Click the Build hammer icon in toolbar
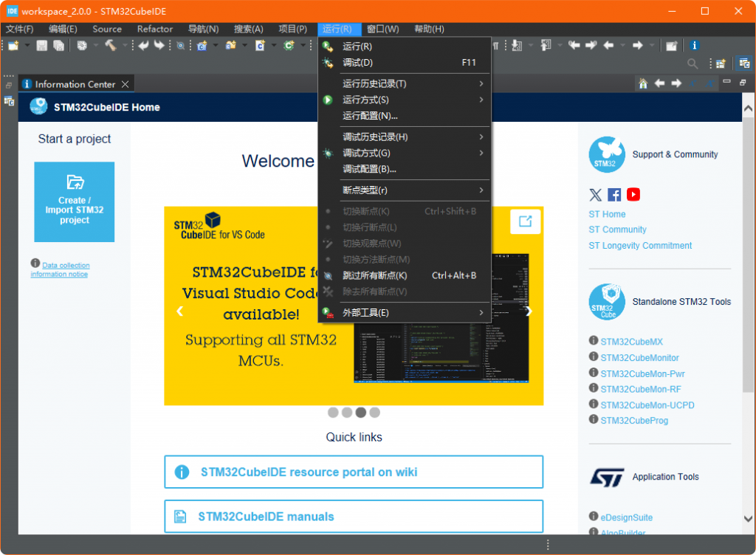The height and width of the screenshot is (555, 756). click(x=110, y=46)
